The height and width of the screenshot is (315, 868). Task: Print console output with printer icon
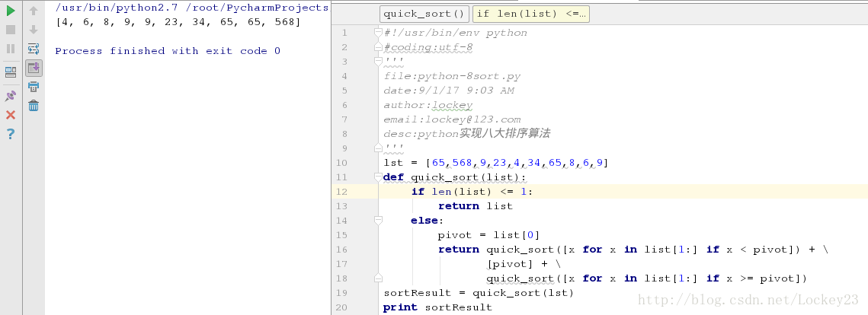tap(34, 87)
